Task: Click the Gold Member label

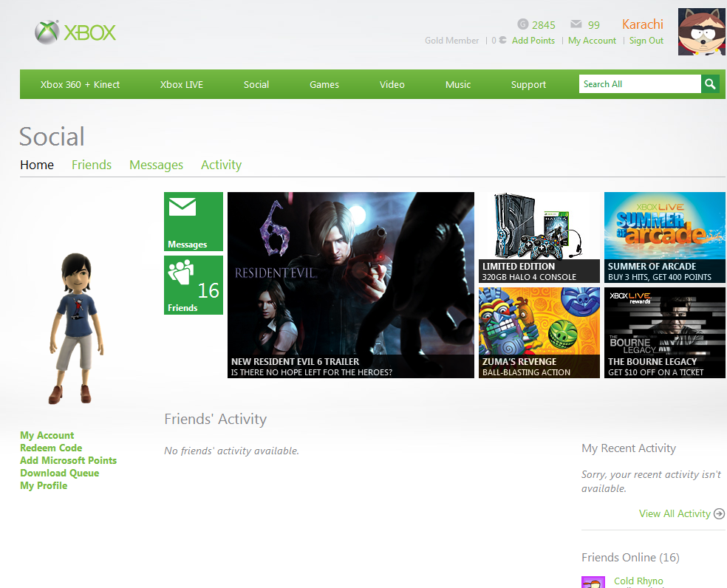Action: coord(451,41)
